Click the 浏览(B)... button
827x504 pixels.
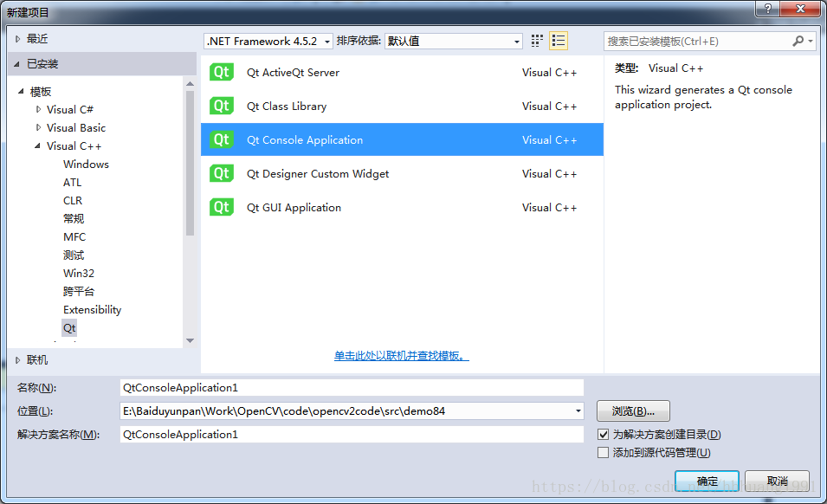(x=633, y=411)
